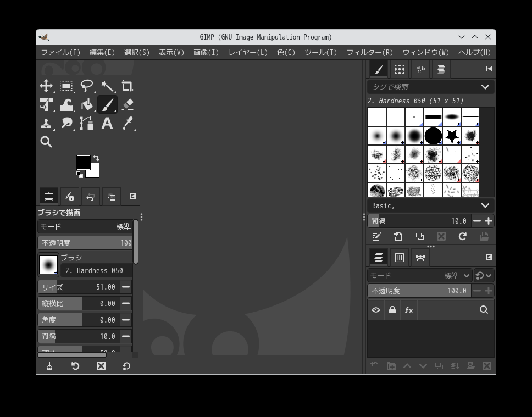The height and width of the screenshot is (417, 532).
Task: Select the Smudge tool
Action: tap(66, 123)
